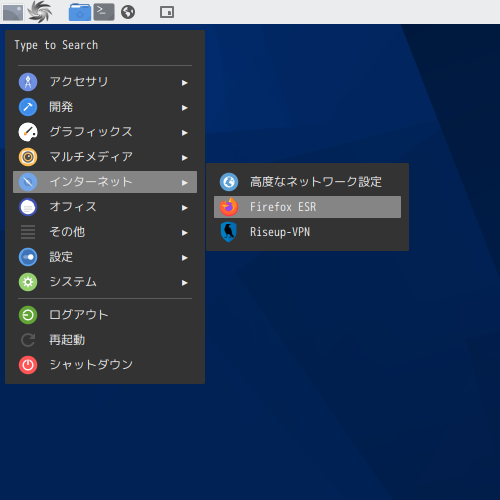Expand the 開発 submenu arrow

185,108
